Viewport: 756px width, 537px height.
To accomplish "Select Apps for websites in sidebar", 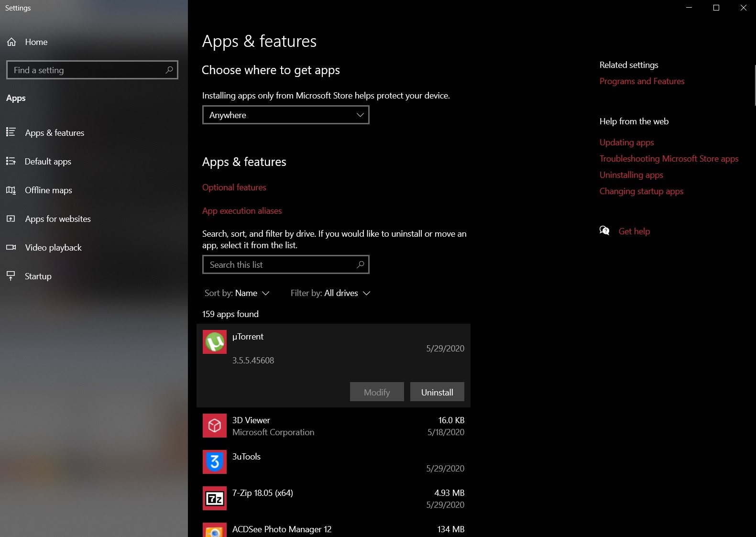I will (58, 219).
